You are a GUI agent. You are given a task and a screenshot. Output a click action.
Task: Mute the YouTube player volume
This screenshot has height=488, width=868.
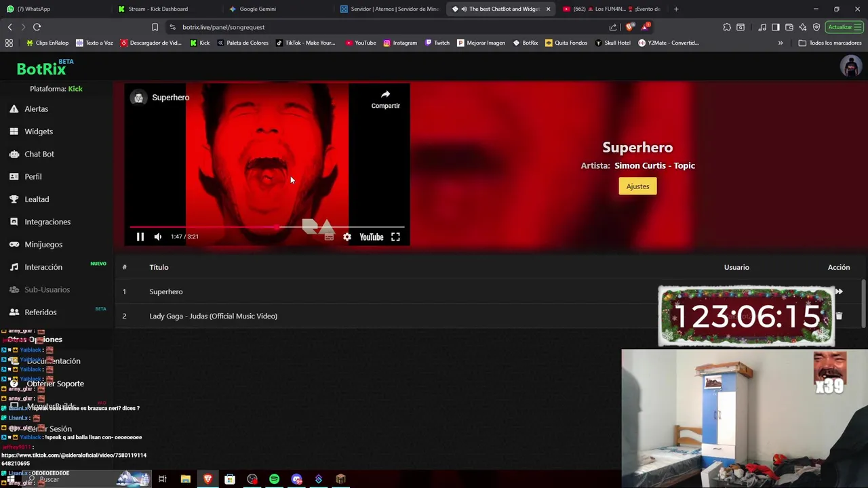point(158,237)
